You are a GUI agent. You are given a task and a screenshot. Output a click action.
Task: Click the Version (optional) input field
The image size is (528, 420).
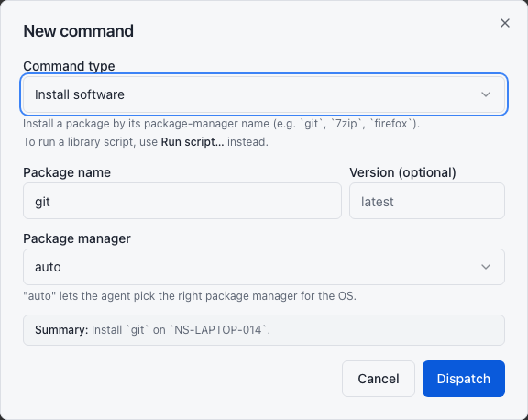tap(427, 201)
